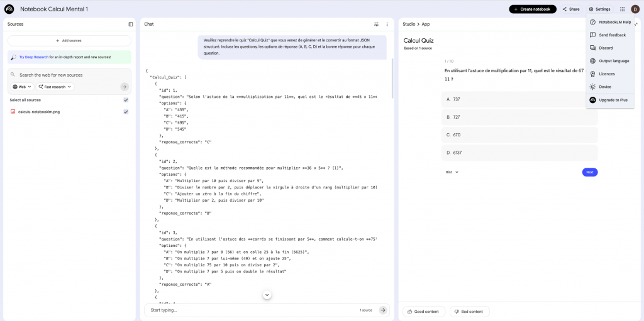
Task: Open chat configuration sliders icon
Action: pyautogui.click(x=376, y=24)
